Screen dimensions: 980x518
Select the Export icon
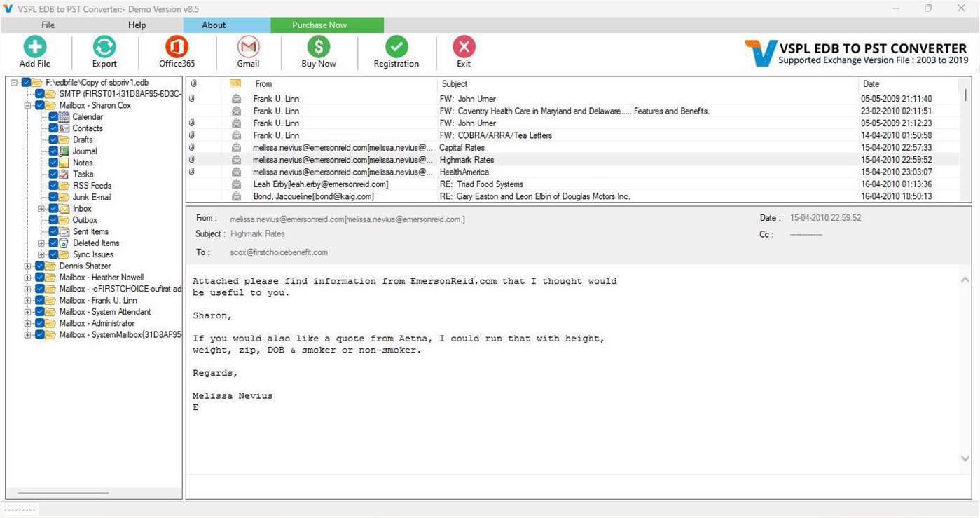point(104,49)
